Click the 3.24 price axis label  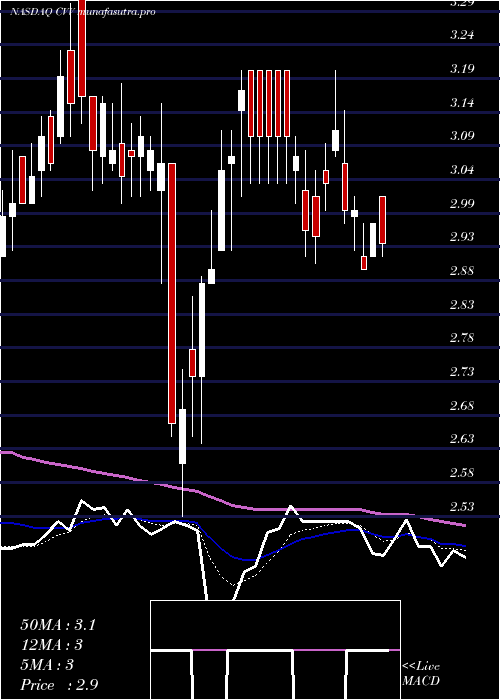click(x=462, y=35)
